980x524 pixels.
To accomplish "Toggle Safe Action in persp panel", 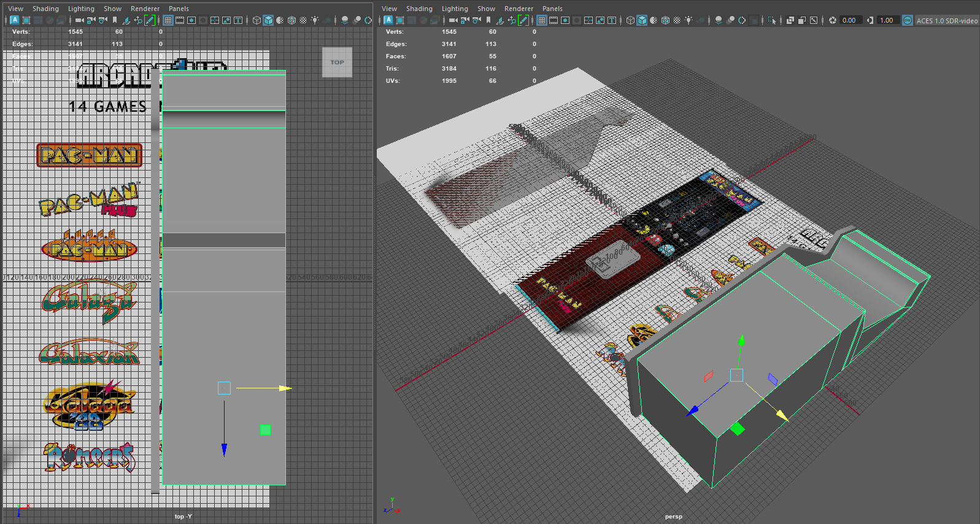I will point(600,20).
